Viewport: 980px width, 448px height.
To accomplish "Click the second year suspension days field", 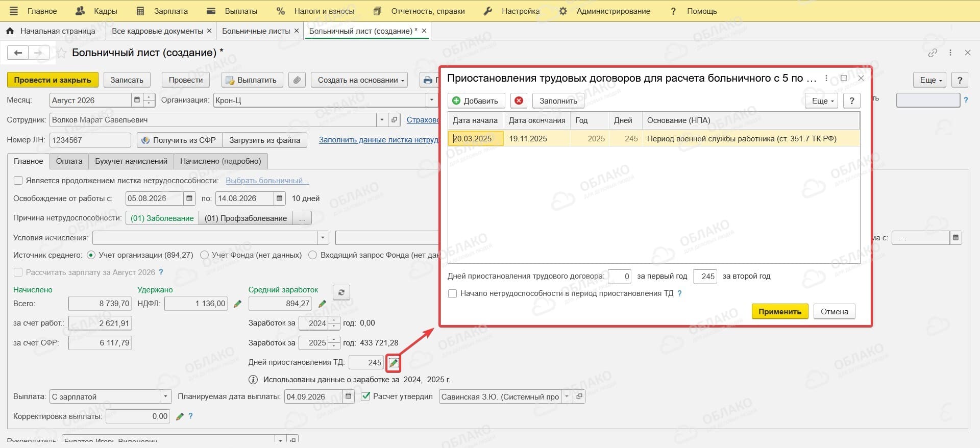I will tap(705, 276).
